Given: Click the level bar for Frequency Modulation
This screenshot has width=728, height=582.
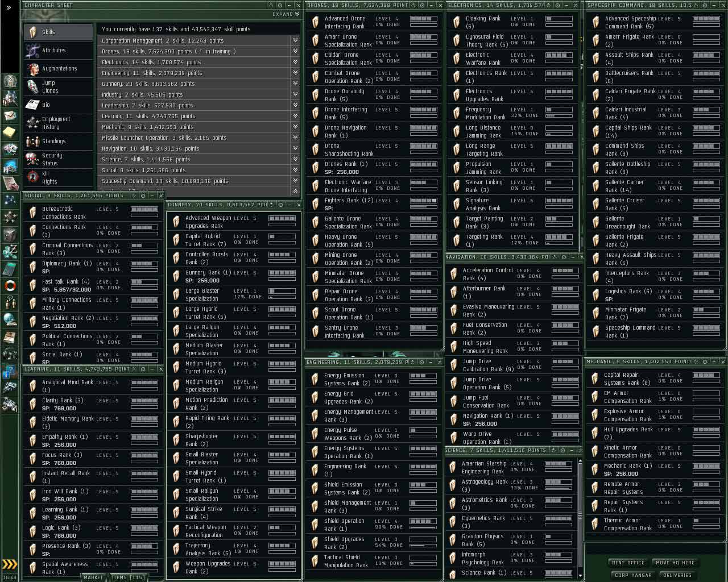Looking at the screenshot, I should tap(559, 110).
